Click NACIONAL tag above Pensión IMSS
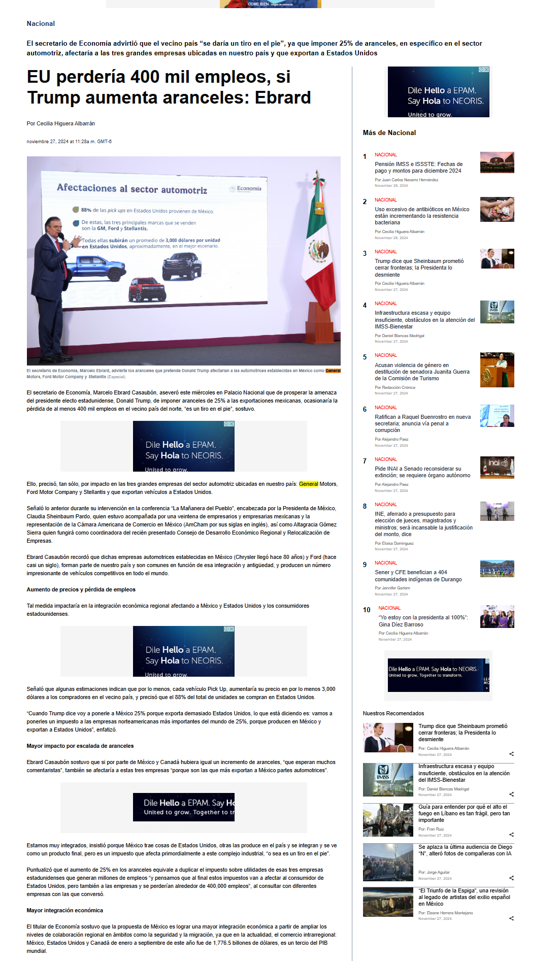Screen dimensions: 560x961 386,155
